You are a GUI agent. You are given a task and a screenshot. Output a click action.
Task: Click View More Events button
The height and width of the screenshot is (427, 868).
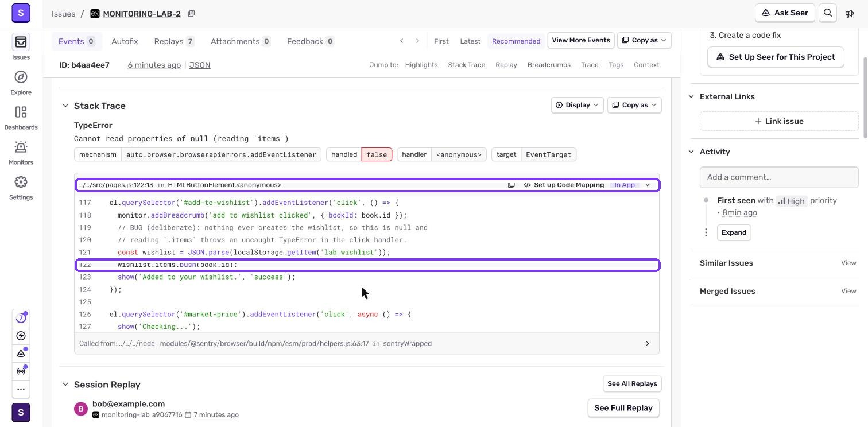[581, 40]
